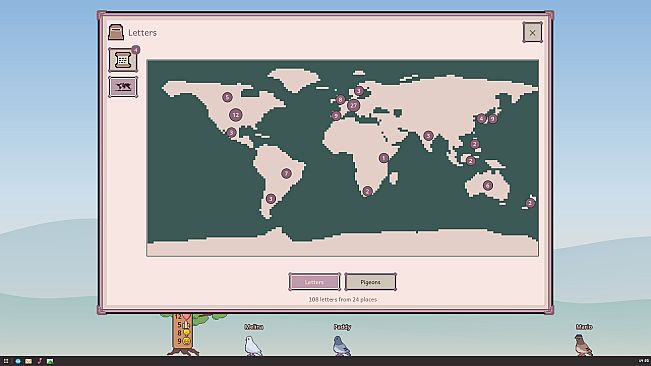The image size is (651, 366).
Task: Switch to the Pigeons tab
Action: tap(370, 282)
